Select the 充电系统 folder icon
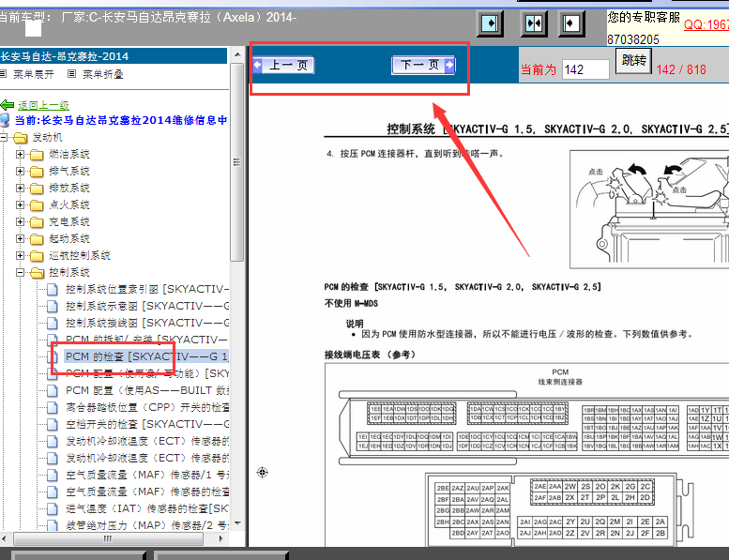The image size is (729, 560). 37,222
